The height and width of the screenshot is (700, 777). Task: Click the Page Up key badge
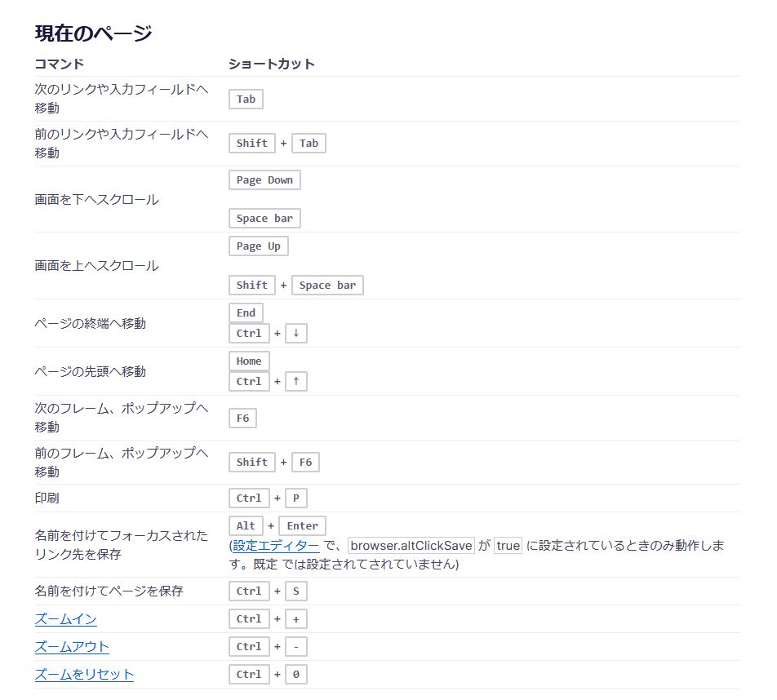point(258,246)
